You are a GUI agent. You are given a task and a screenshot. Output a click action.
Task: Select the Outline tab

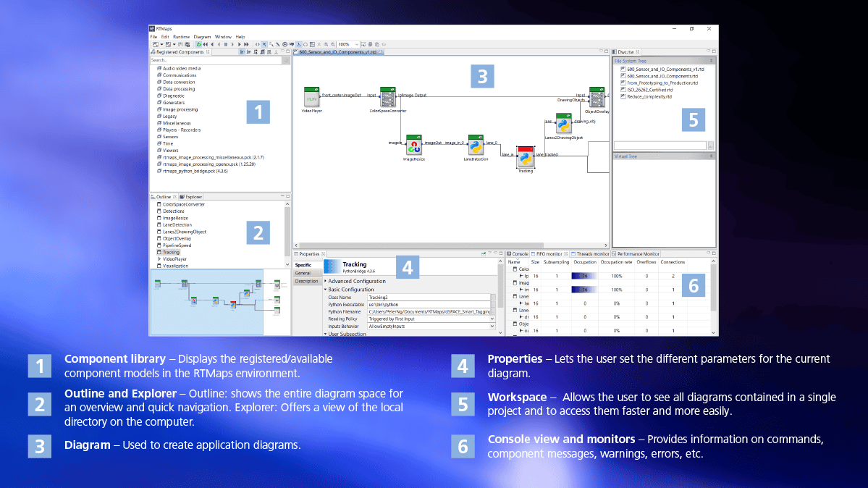[164, 197]
